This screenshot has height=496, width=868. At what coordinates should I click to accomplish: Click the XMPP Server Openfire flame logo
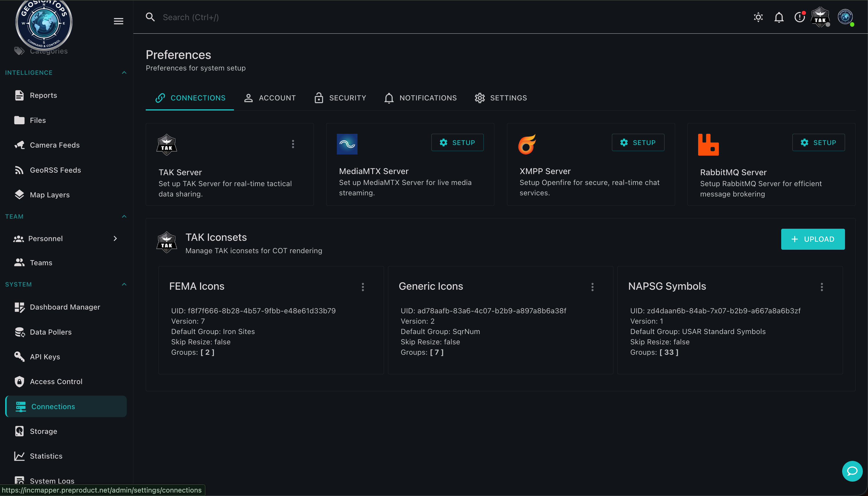(x=527, y=144)
